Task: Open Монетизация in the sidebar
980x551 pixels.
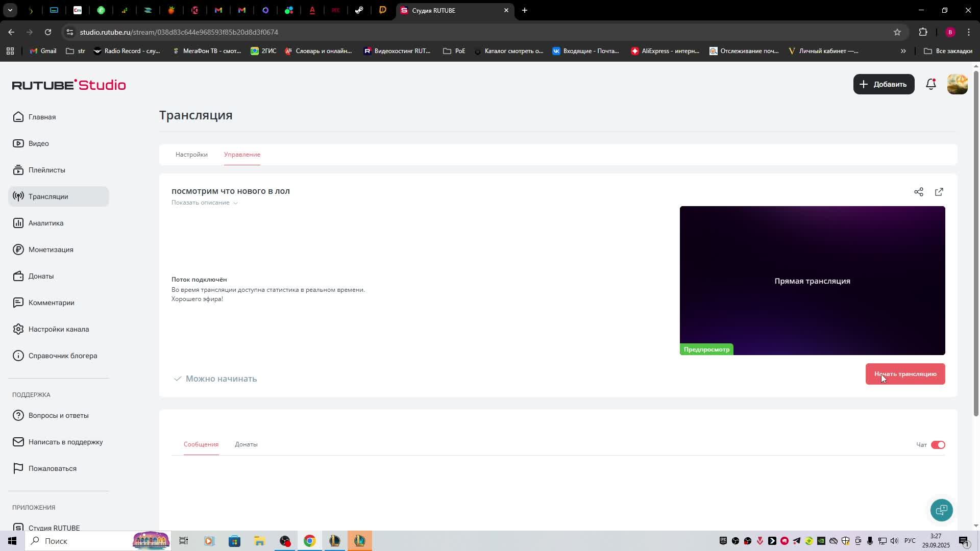Action: point(51,249)
